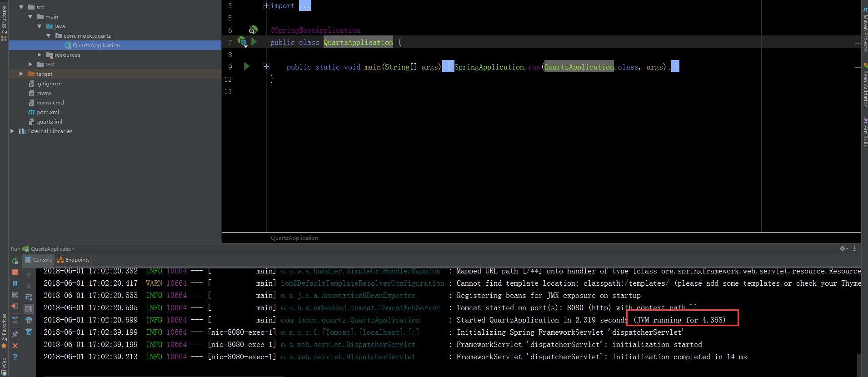Viewport: 868px width, 377px height.
Task: Open the Web tool window
Action: [4, 367]
